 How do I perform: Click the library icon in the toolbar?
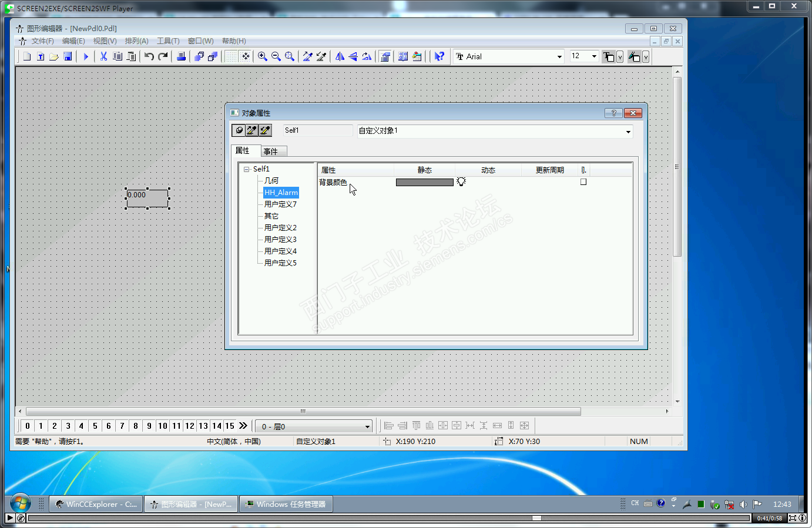click(x=403, y=56)
